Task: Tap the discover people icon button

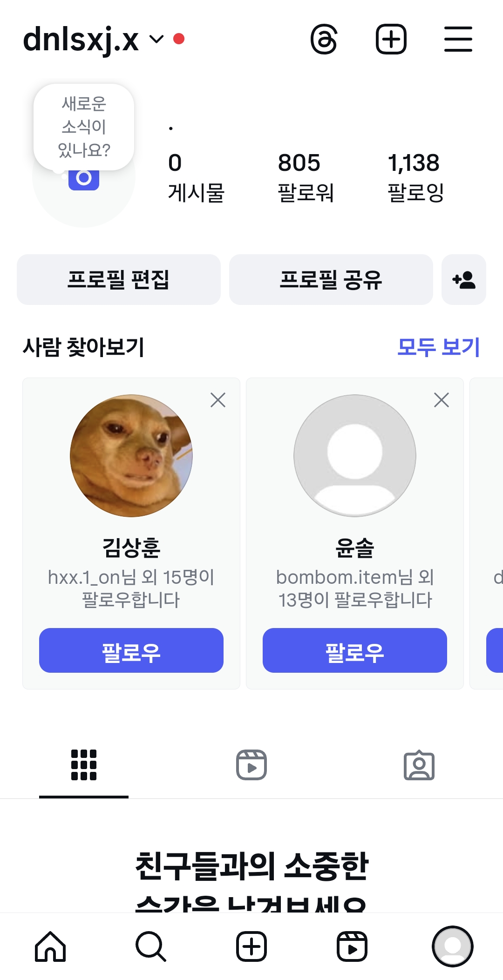Action: pos(463,280)
